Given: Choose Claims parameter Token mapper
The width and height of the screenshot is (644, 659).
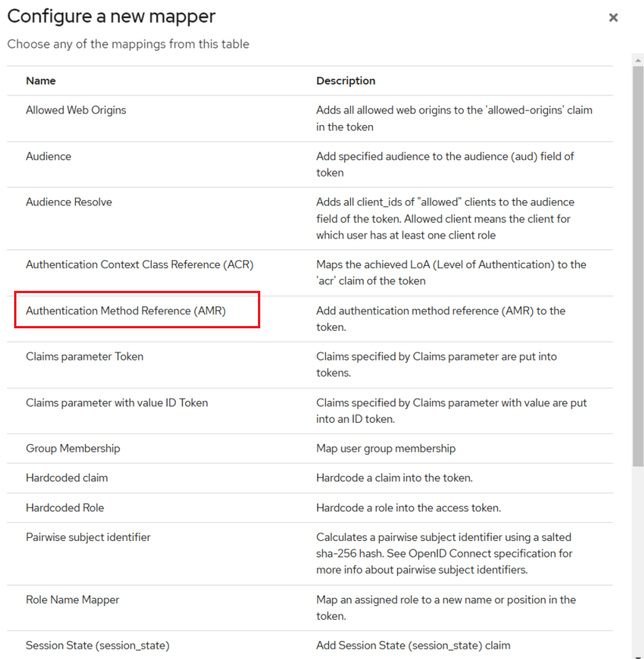Looking at the screenshot, I should point(84,356).
